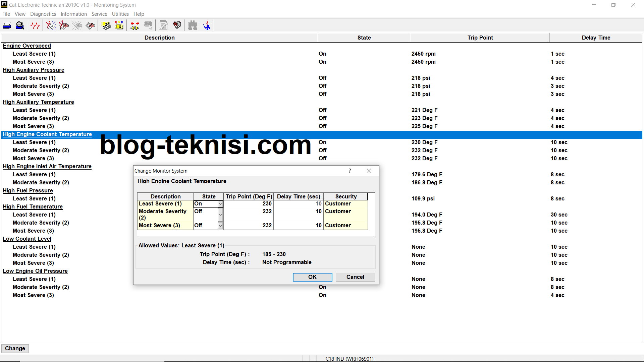
Task: Open Print Preview from the toolbar
Action: coord(19,25)
